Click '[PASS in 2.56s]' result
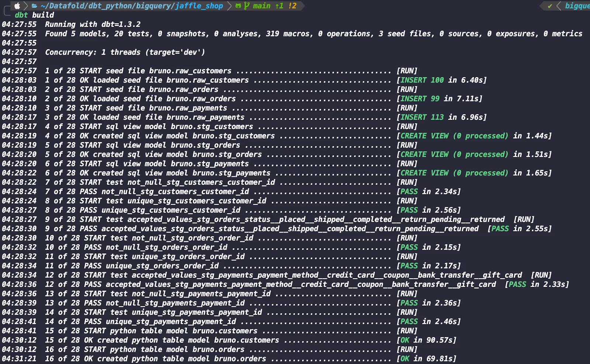This screenshot has height=364, width=590. (429, 210)
